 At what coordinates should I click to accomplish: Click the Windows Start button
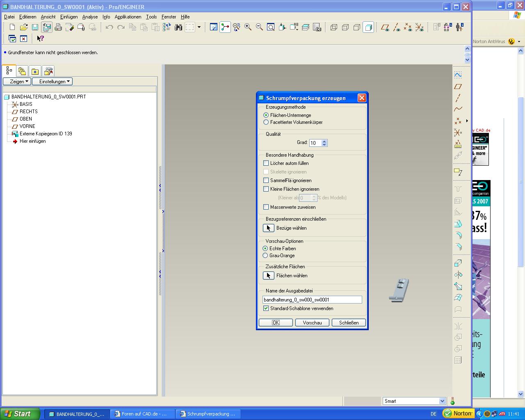[x=20, y=414]
